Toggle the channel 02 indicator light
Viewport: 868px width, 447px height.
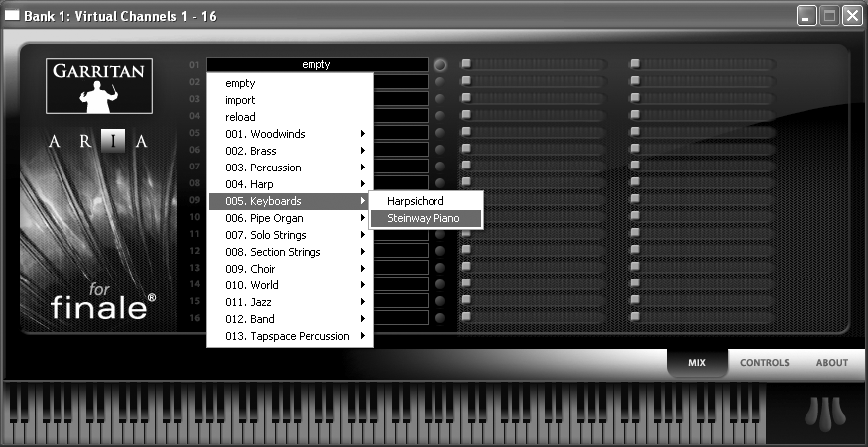tap(440, 82)
